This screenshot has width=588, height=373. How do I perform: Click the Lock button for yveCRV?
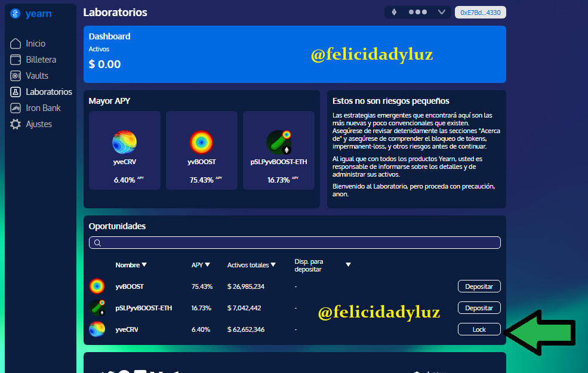[x=479, y=329]
